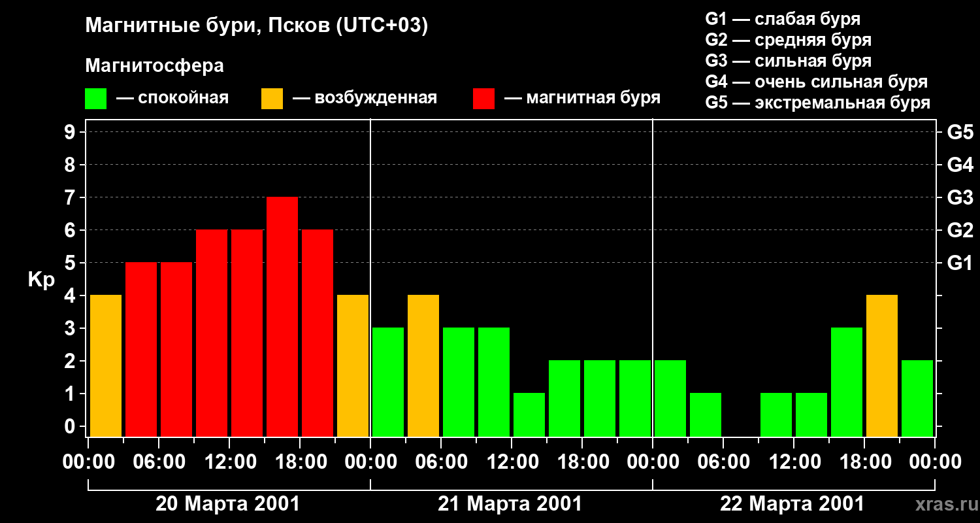Click '12:00' time label above 20 Марта 2001
The height and width of the screenshot is (523, 980).
point(229,462)
